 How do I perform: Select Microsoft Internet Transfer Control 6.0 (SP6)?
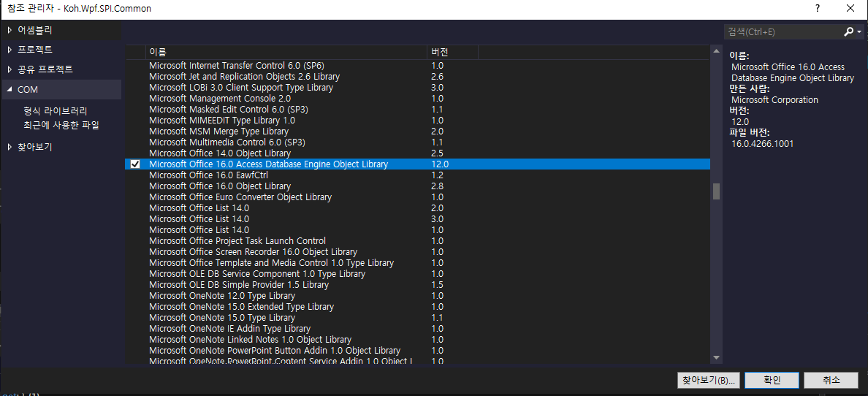click(418, 65)
